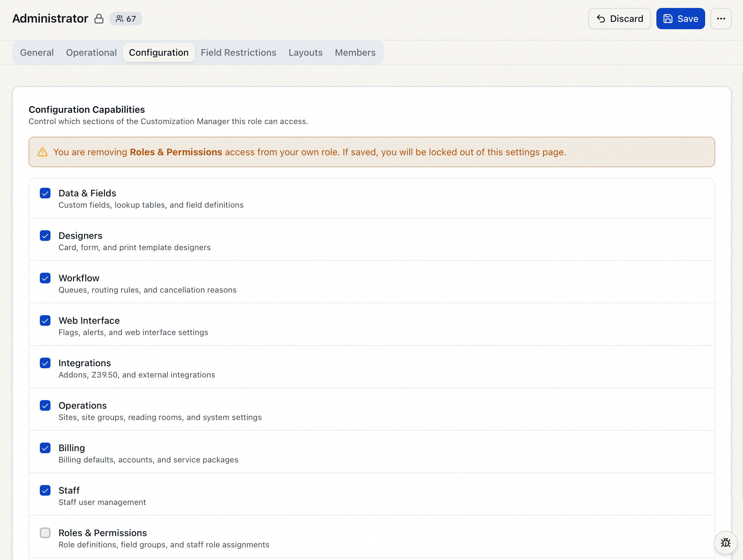Uncheck the Workflow checkbox
The width and height of the screenshot is (743, 560).
(x=45, y=278)
